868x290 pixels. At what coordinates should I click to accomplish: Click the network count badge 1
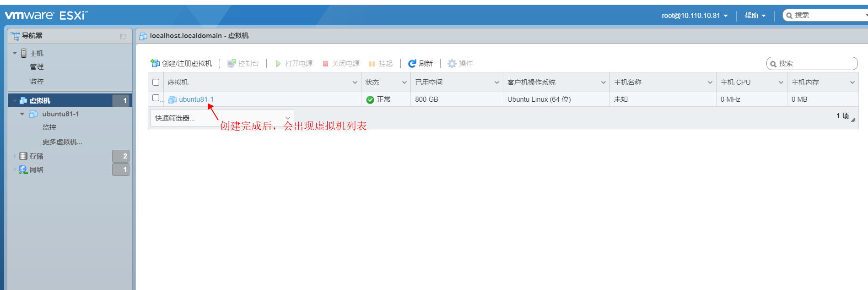pos(121,170)
